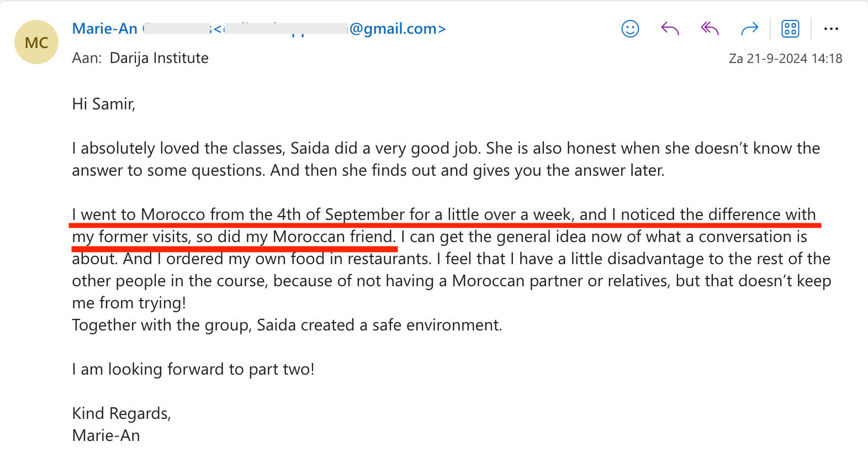The height and width of the screenshot is (452, 868).
Task: Open the three-dot more actions menu
Action: pos(831,29)
